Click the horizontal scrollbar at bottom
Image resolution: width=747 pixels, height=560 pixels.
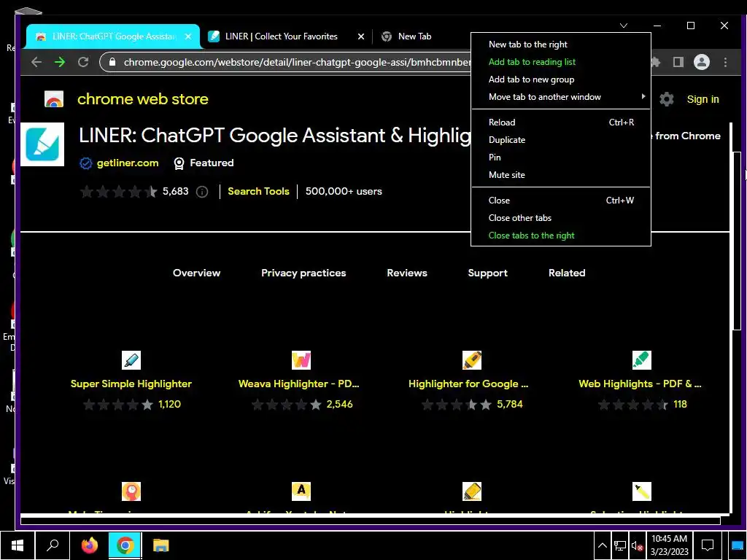tap(371, 521)
